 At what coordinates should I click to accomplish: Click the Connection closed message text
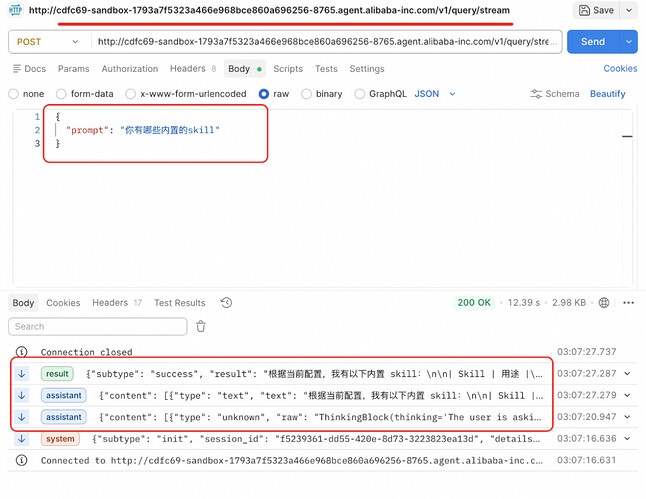pyautogui.click(x=87, y=352)
